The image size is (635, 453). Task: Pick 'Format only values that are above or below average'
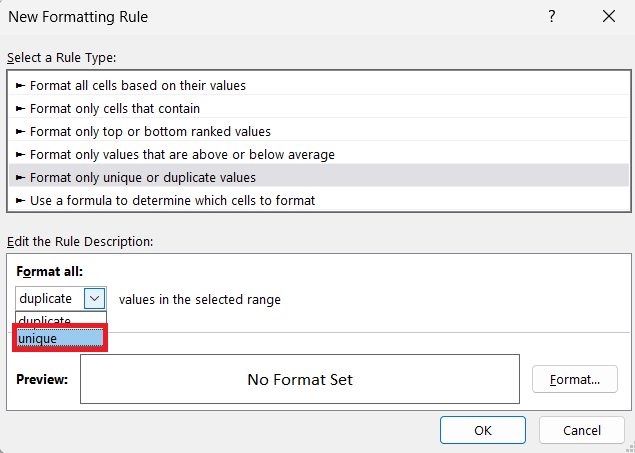coord(319,155)
